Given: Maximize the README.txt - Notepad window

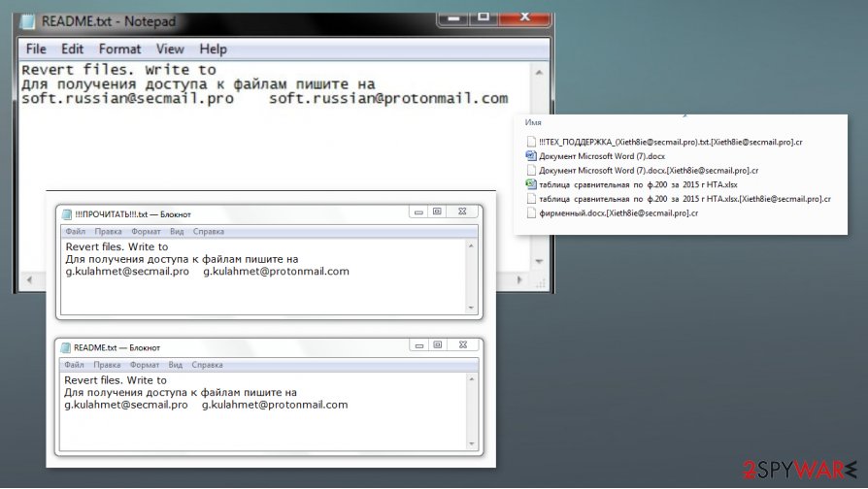Looking at the screenshot, I should tap(484, 17).
